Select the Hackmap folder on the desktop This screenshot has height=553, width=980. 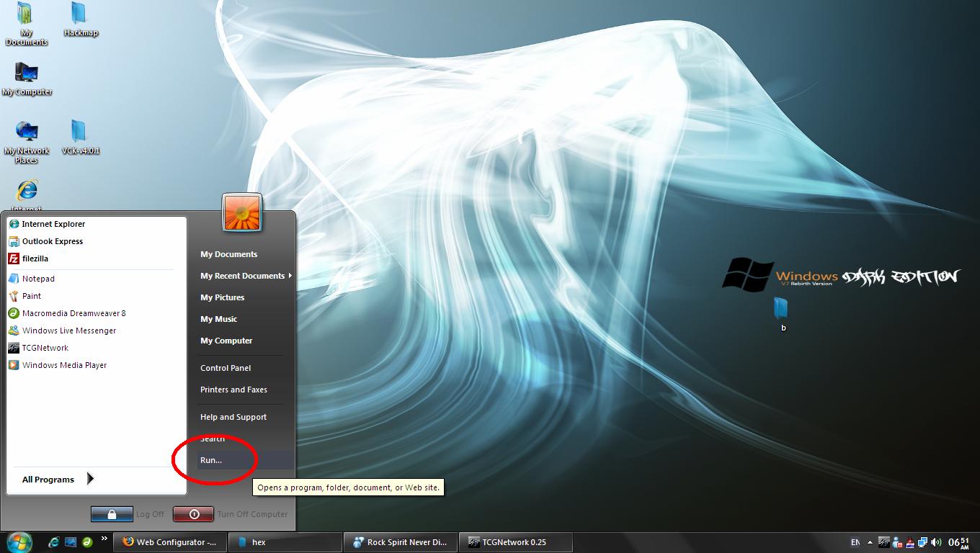(x=80, y=19)
